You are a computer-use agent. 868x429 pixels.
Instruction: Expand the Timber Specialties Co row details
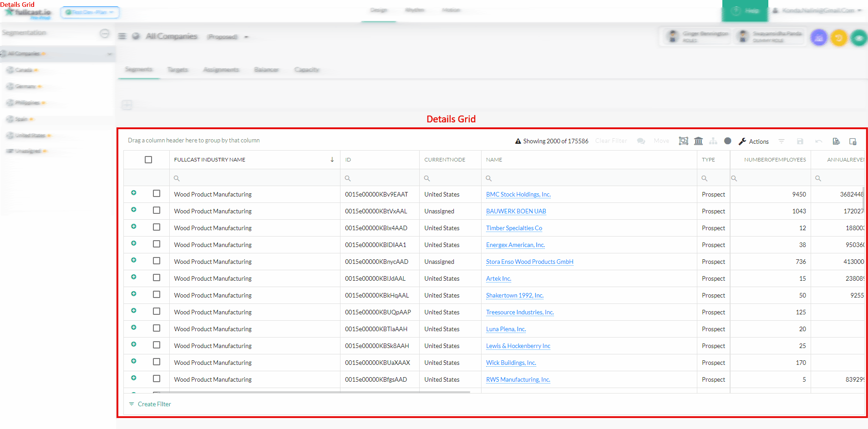134,227
